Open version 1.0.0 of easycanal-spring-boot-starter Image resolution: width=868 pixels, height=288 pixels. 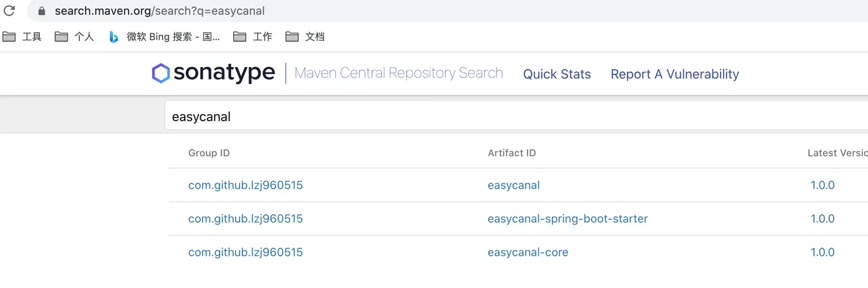coord(822,218)
